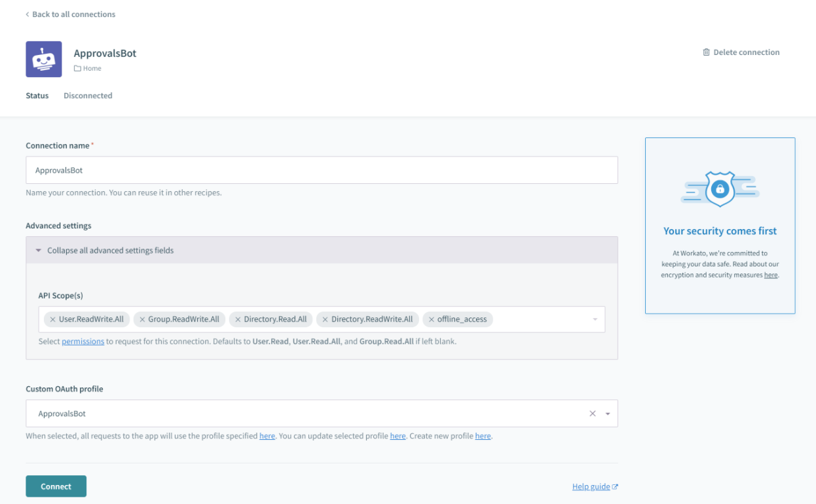Click 'here' link to create new profile
Screen dimensions: 816x504
483,436
